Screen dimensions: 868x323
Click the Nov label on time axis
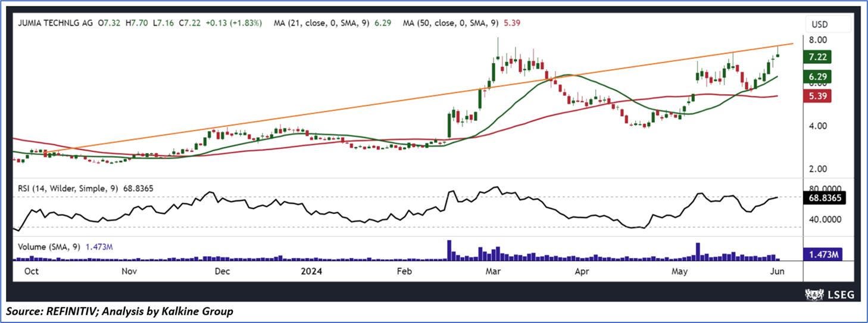[129, 271]
